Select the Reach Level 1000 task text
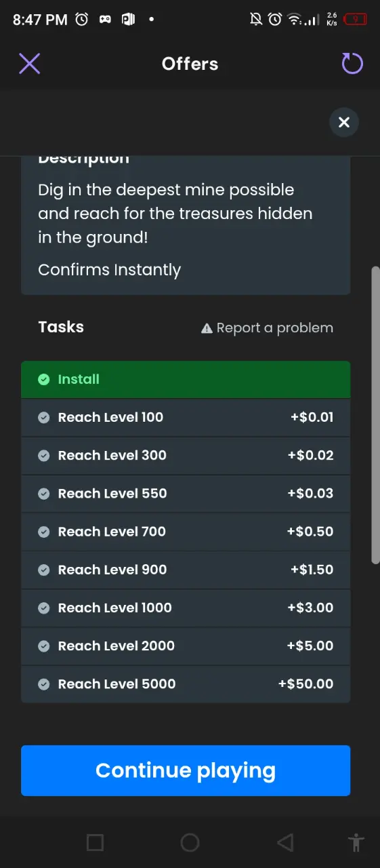 [x=115, y=608]
